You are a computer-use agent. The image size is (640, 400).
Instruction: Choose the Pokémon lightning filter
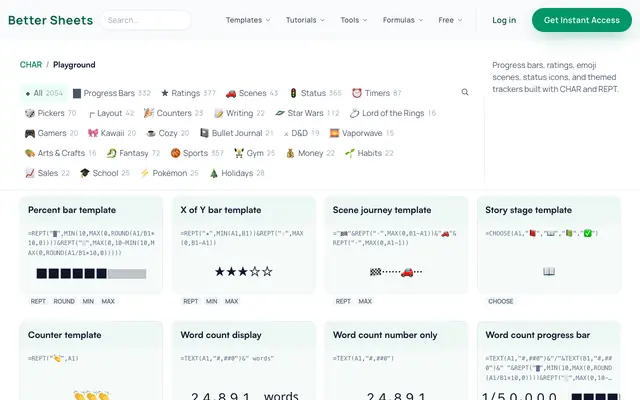point(169,173)
